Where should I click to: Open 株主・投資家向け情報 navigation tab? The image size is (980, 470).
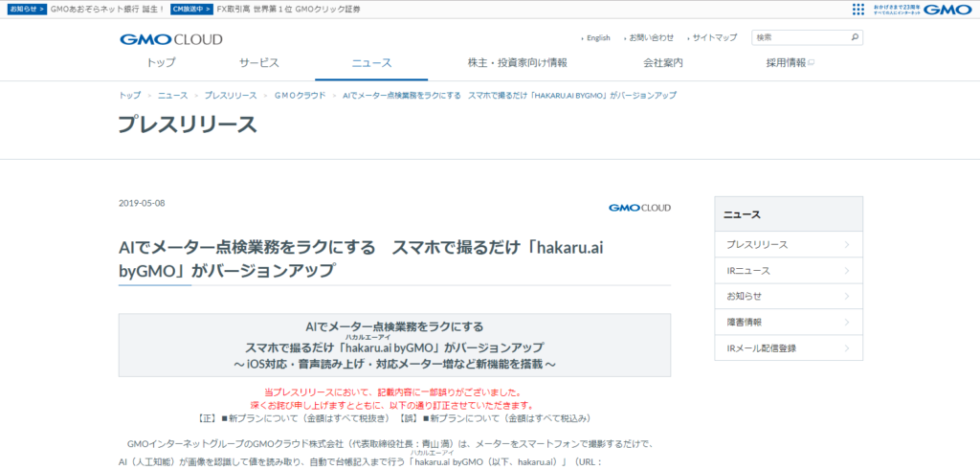(518, 62)
